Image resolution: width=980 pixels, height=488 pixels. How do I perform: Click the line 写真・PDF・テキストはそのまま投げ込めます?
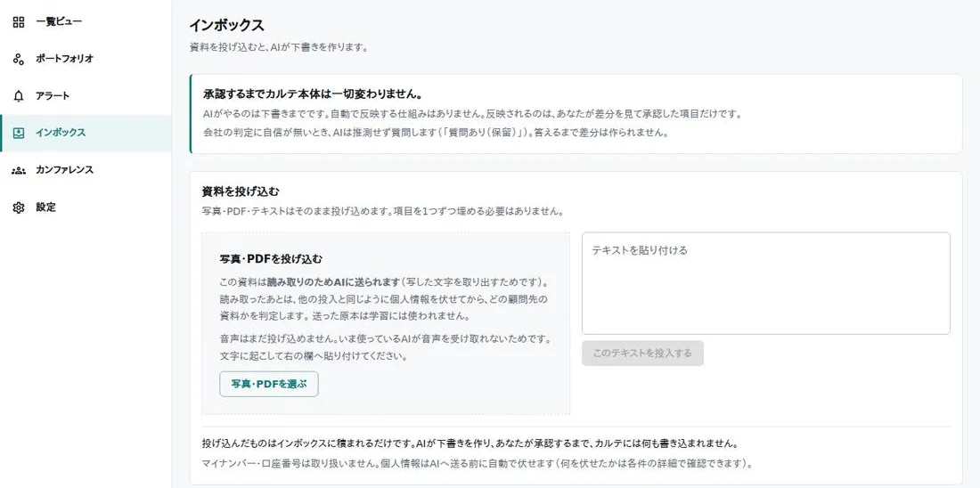[383, 211]
